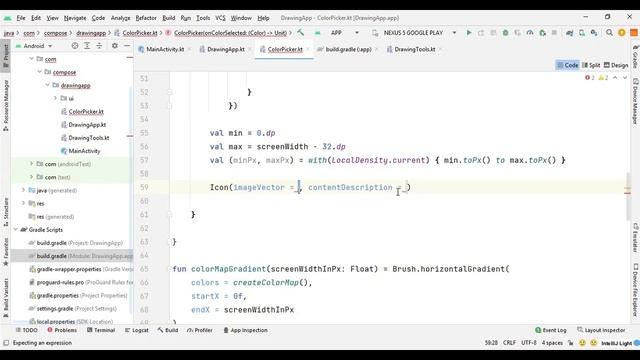Open the Layout Inspector

point(601,330)
